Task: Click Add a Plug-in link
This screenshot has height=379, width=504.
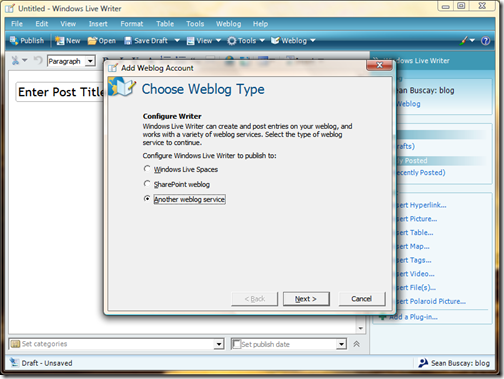Action: click(413, 317)
